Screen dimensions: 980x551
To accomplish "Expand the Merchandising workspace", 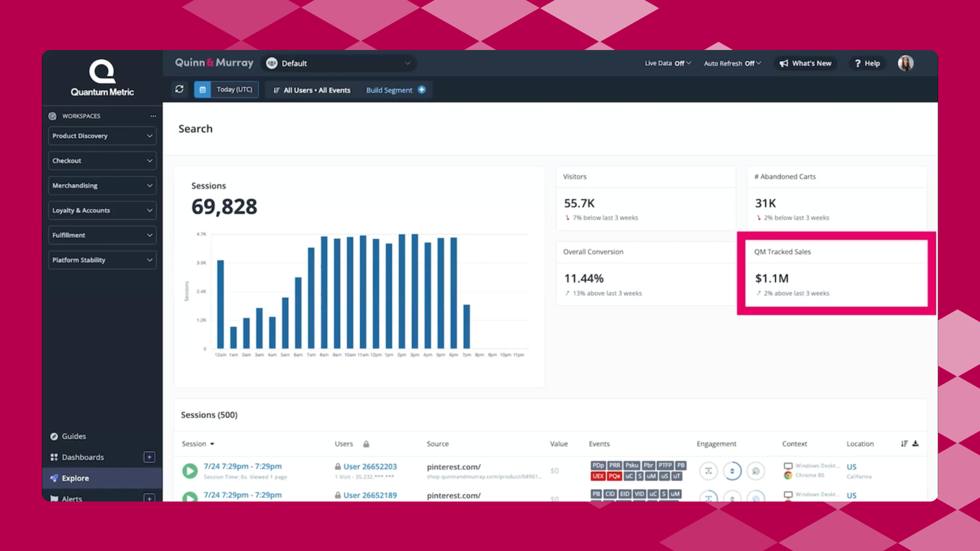I will [102, 186].
